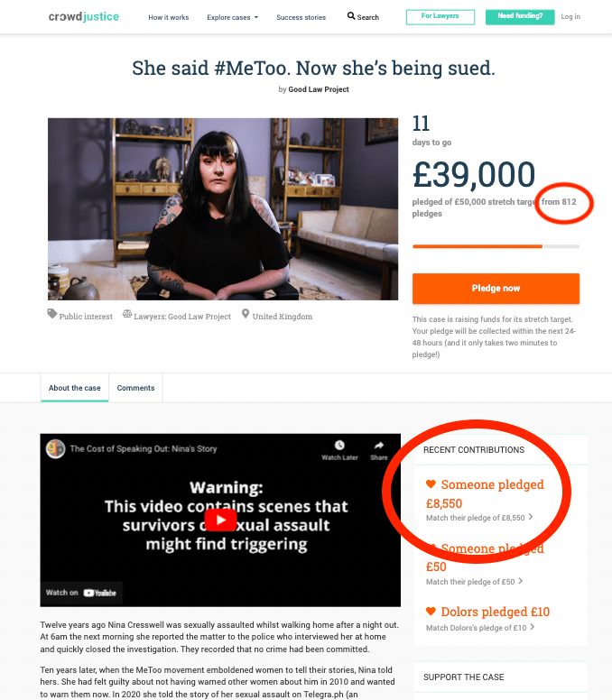Click the video Share arrow icon
Viewport: 612px width, 700px height.
379,445
